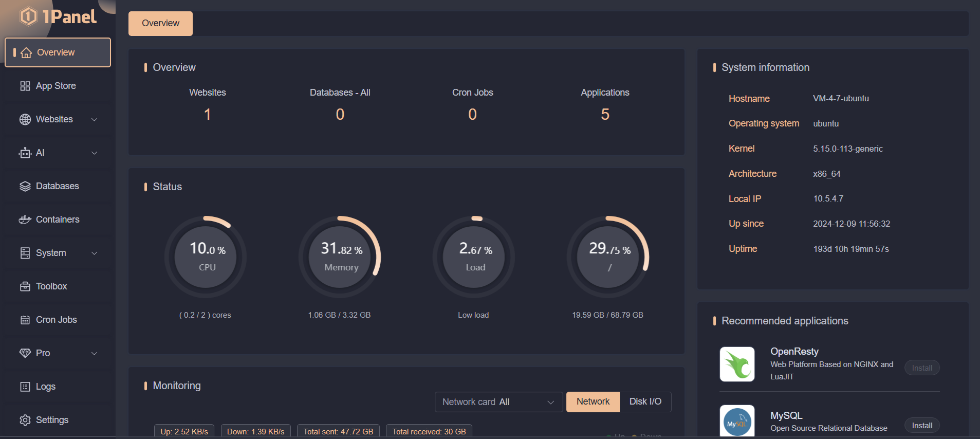
Task: Click the MySQL app icon
Action: (737, 421)
